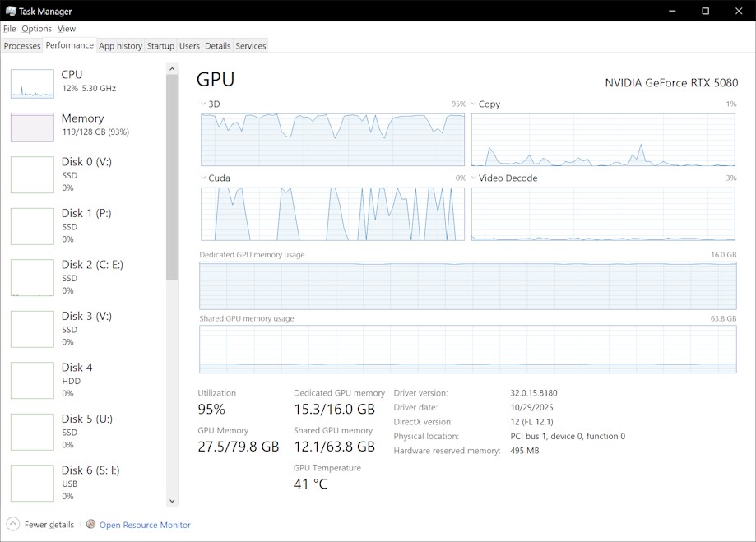Click the 63.8 GB shared graph maximum label
Viewport: 756px width, 542px height.
(723, 318)
